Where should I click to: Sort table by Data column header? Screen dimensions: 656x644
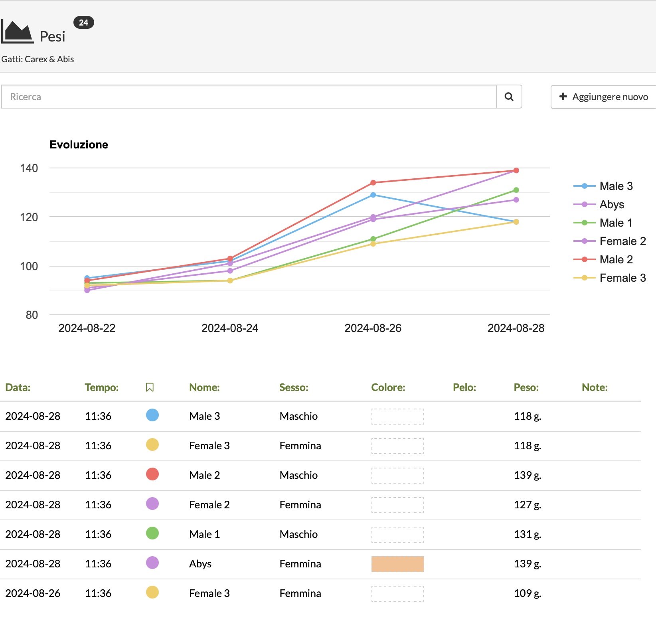(x=18, y=387)
